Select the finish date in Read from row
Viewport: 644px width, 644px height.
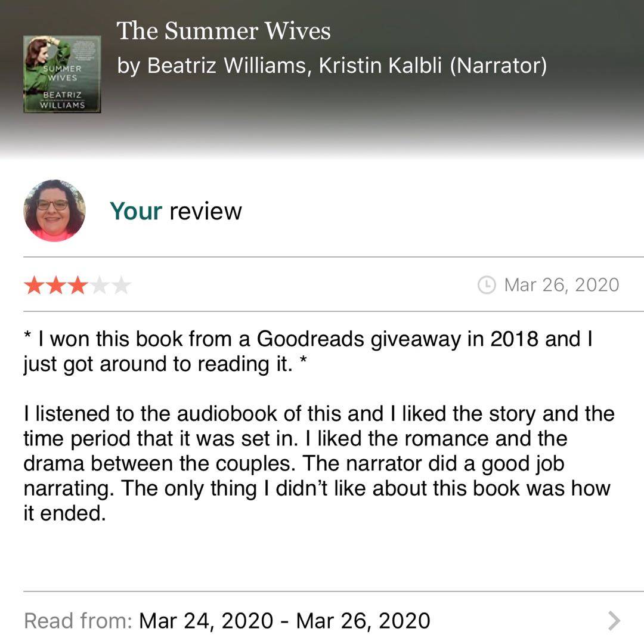[x=363, y=621]
